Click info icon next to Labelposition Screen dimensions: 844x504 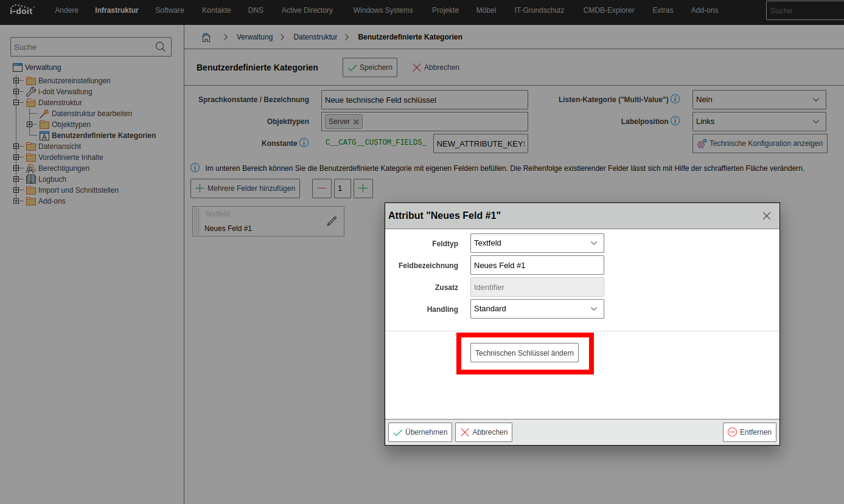click(675, 121)
